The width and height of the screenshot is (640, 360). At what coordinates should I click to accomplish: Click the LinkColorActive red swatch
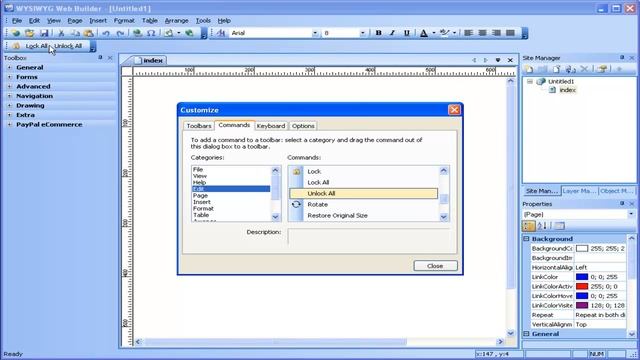click(x=582, y=286)
